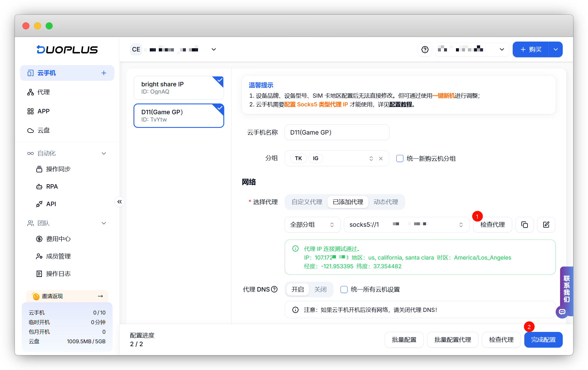This screenshot has height=370, width=588.
Task: Click the copy proxy icon button
Action: pos(524,225)
